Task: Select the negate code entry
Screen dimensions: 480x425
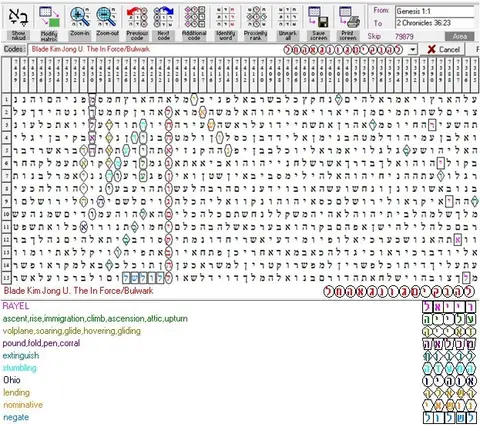Action: (x=16, y=417)
